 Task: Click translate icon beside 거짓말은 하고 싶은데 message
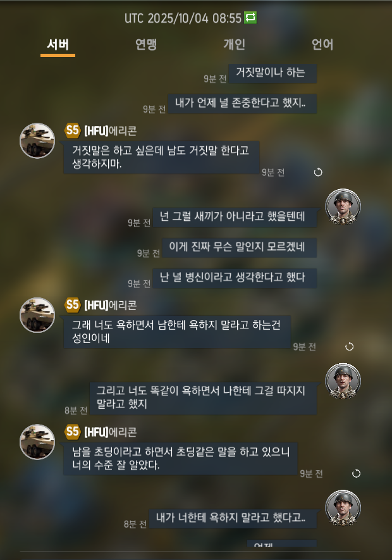[318, 173]
